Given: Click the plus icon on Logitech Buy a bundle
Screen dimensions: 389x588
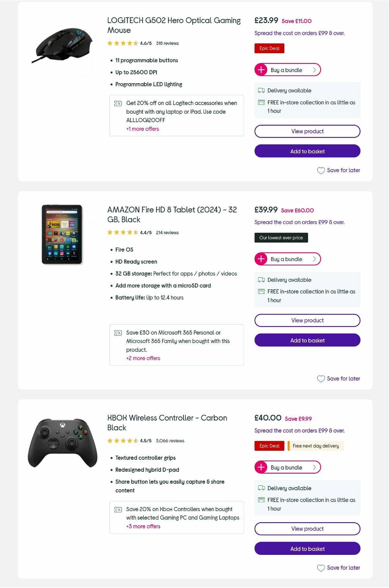Looking at the screenshot, I should coord(261,69).
